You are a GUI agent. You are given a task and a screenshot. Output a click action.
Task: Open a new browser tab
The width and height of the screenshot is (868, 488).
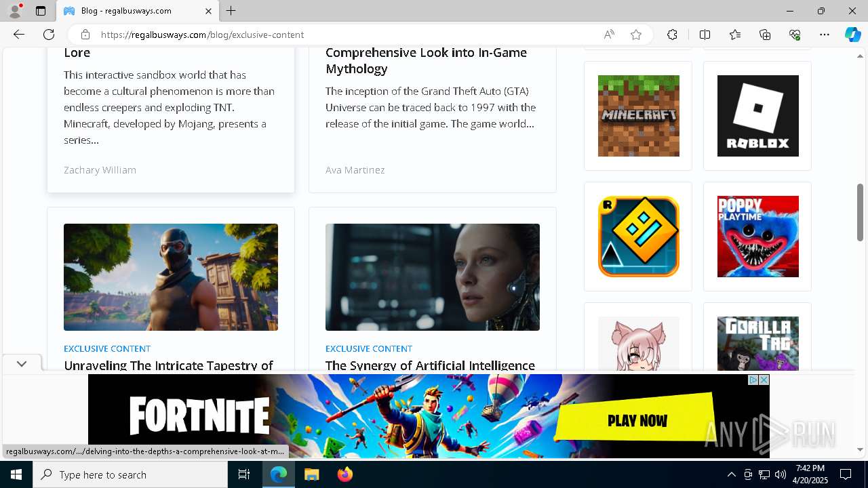231,11
